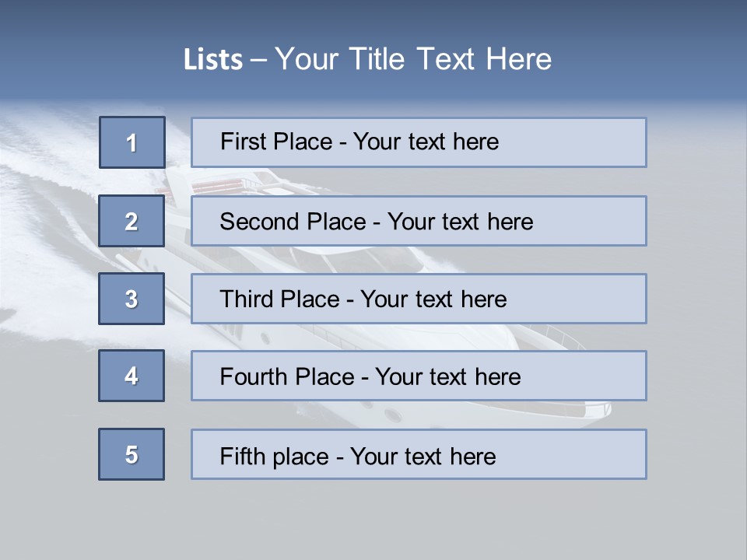Click the number 1 box

(132, 142)
